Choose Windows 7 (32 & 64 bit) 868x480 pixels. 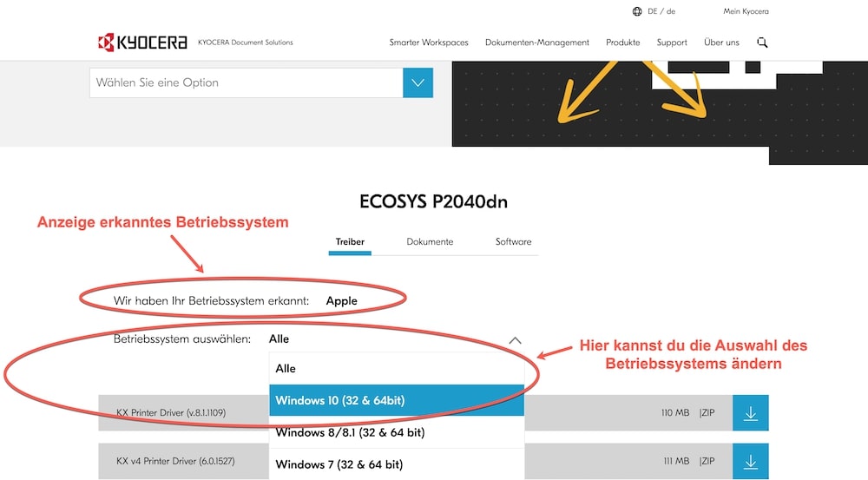point(397,464)
